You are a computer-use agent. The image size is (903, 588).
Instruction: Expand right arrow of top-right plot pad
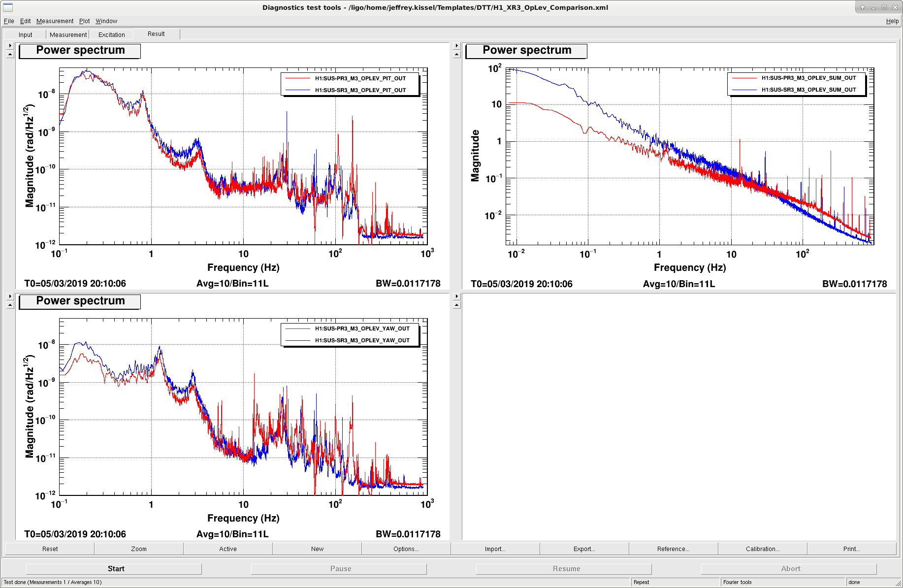pyautogui.click(x=456, y=46)
